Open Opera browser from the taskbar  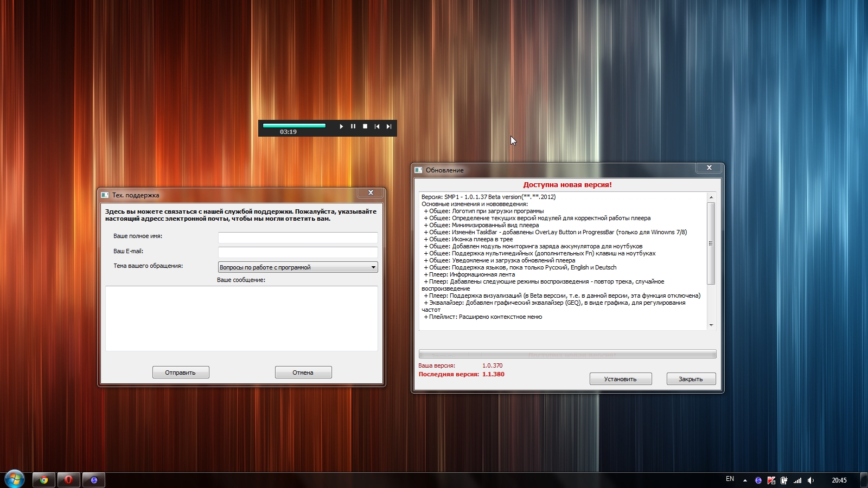(69, 480)
